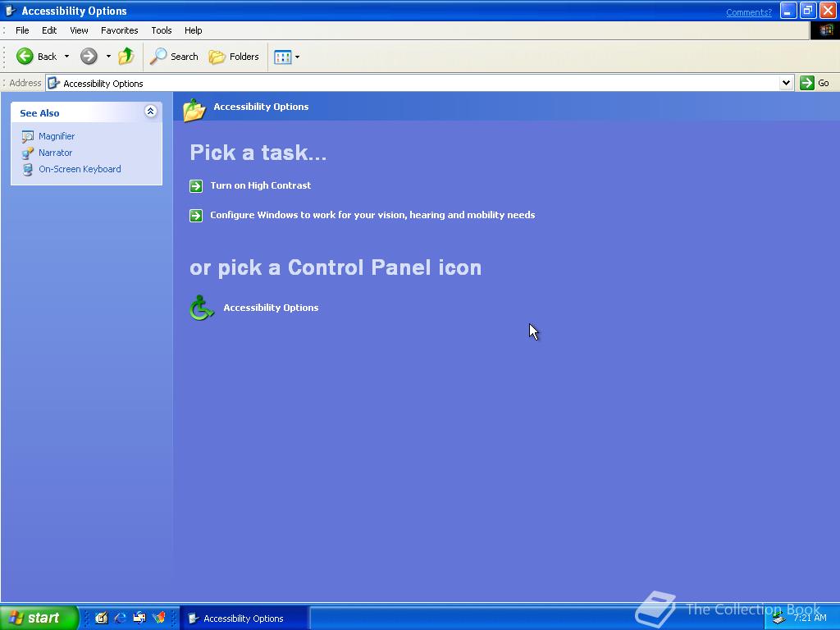
Task: Open the Back history dropdown arrow
Action: pyautogui.click(x=66, y=57)
